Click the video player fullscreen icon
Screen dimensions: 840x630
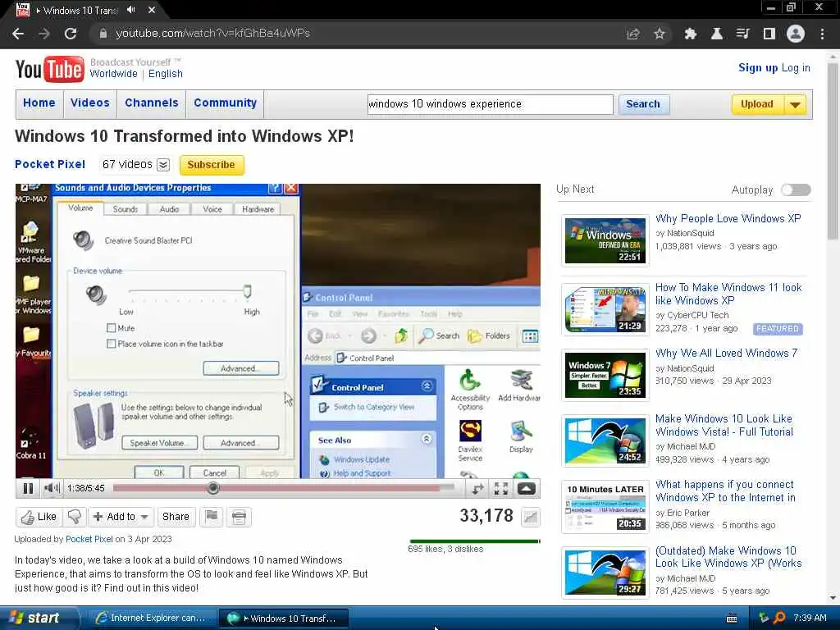tap(501, 488)
